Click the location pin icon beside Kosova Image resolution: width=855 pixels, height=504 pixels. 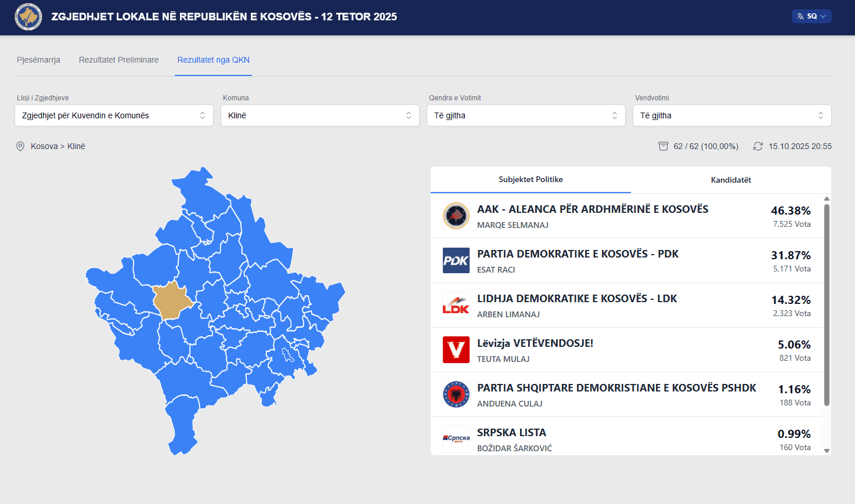[x=20, y=146]
